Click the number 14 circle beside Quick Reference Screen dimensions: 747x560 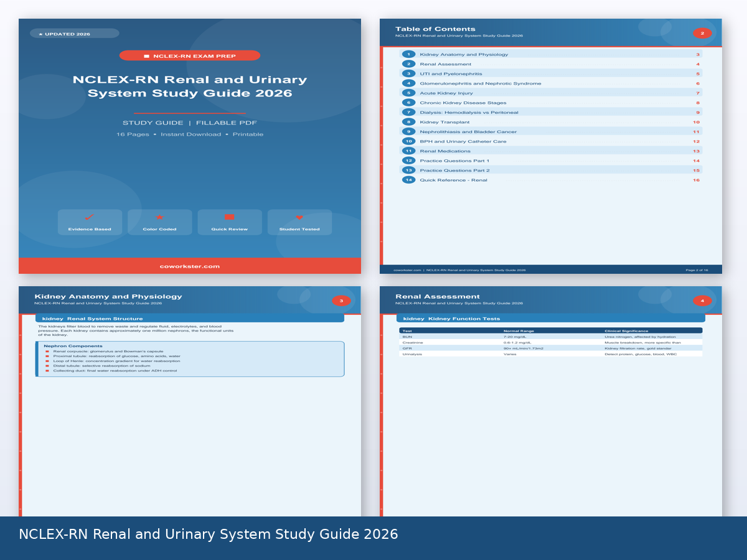pyautogui.click(x=408, y=180)
